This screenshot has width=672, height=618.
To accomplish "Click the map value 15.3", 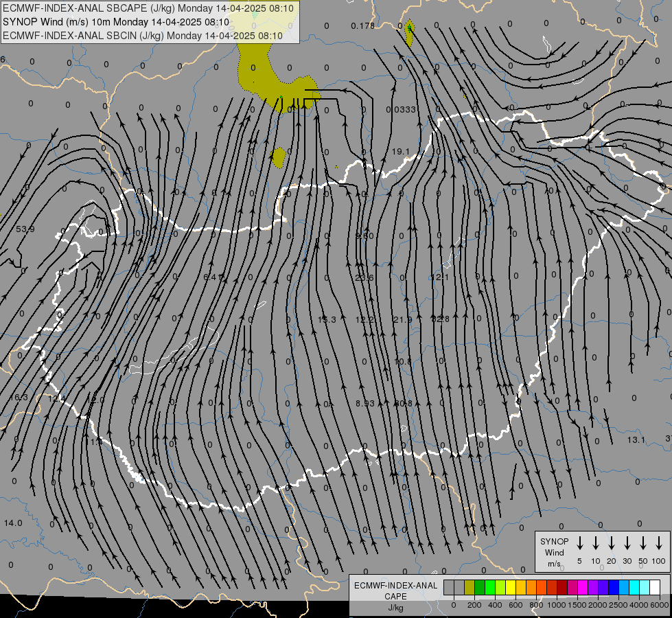I will coord(327,319).
